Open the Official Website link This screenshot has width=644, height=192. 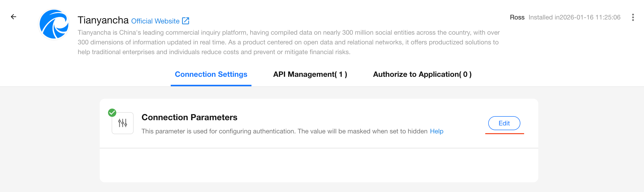click(155, 21)
